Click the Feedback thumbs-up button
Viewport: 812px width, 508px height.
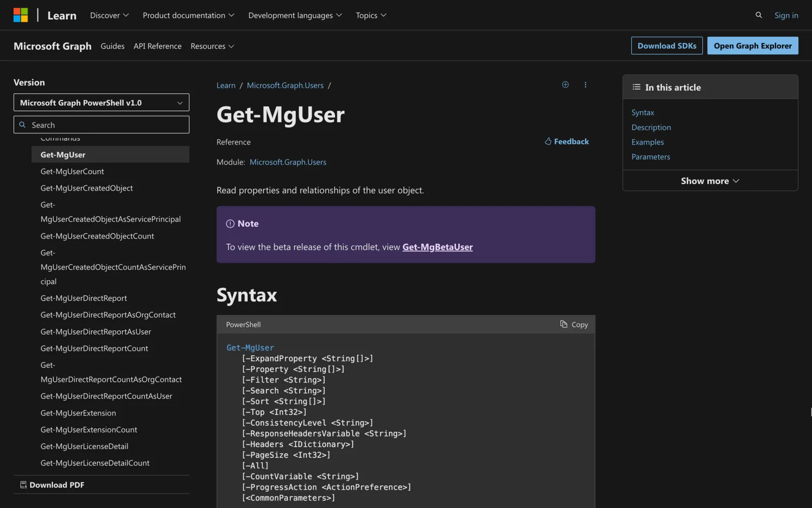[566, 142]
